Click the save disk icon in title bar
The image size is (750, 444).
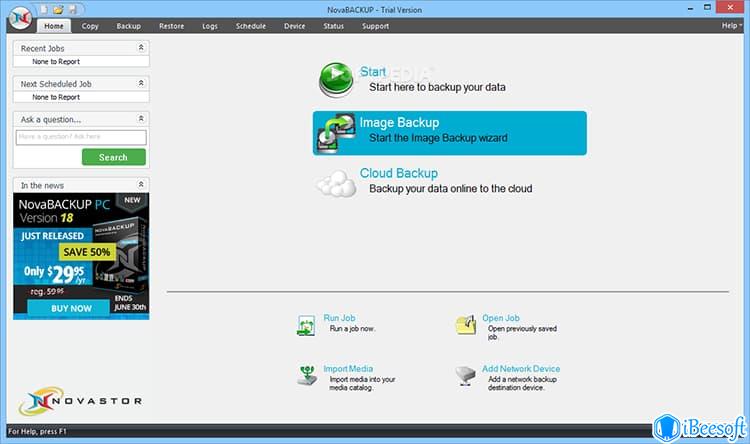[72, 9]
